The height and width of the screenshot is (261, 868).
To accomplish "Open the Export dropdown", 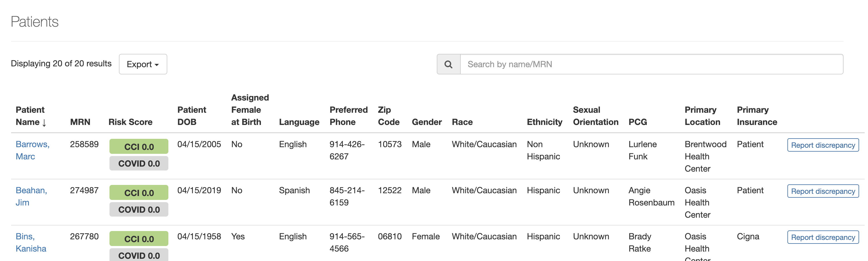I will (x=143, y=64).
